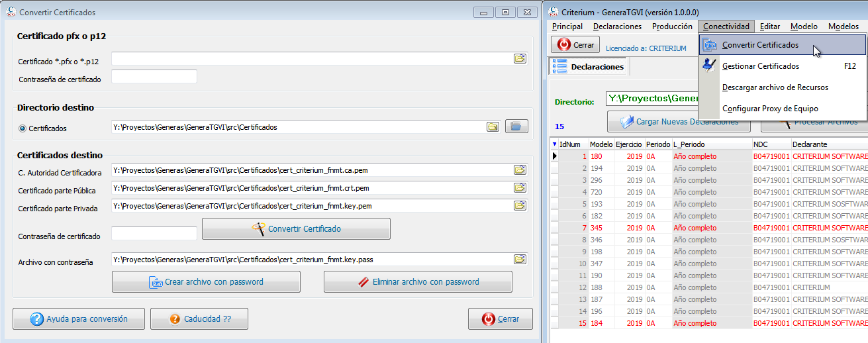This screenshot has height=343, width=868.
Task: Click Crear archivo con password button
Action: click(206, 281)
